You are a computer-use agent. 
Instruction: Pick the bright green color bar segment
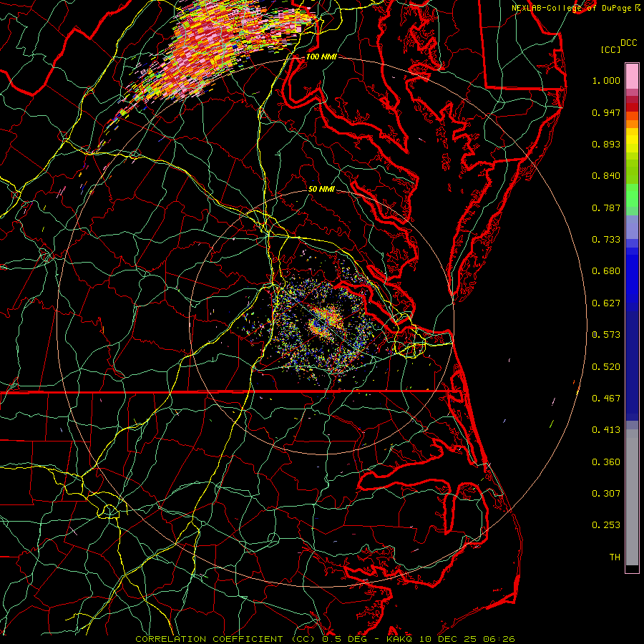(632, 195)
